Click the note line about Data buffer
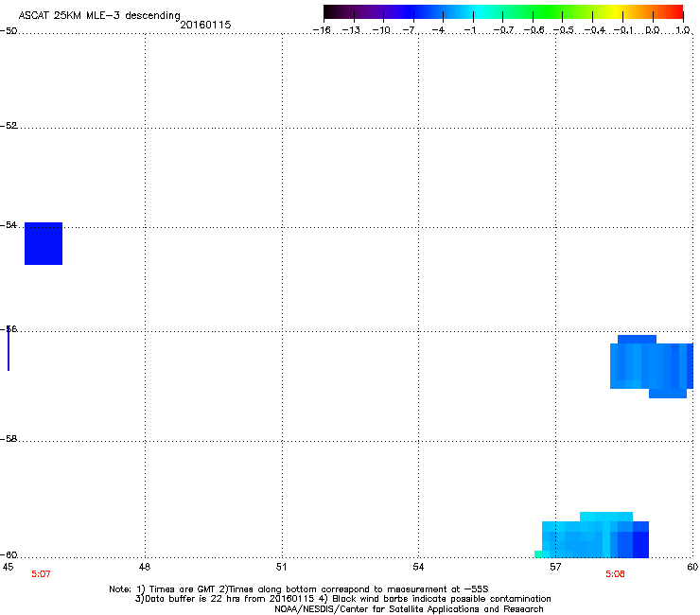700x615 pixels. point(342,599)
